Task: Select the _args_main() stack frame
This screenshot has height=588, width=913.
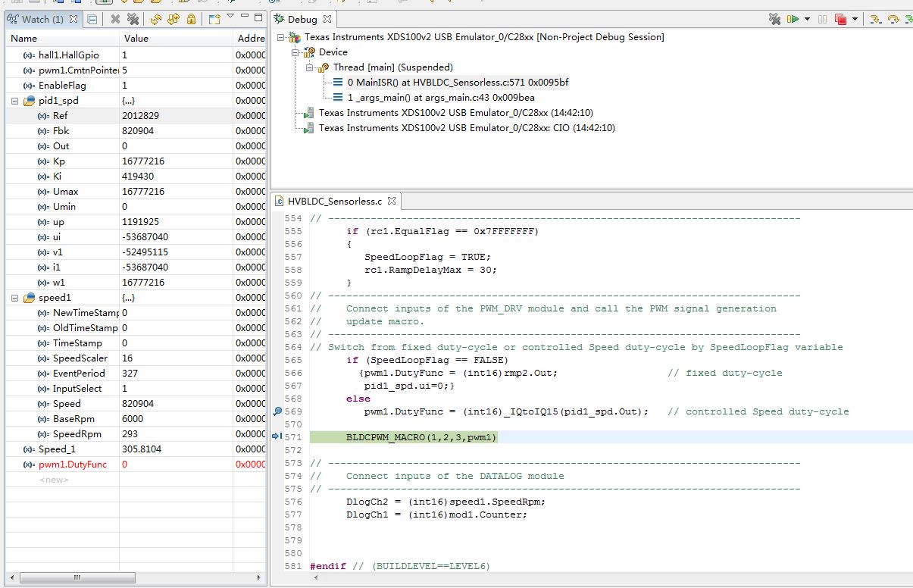Action: click(440, 97)
